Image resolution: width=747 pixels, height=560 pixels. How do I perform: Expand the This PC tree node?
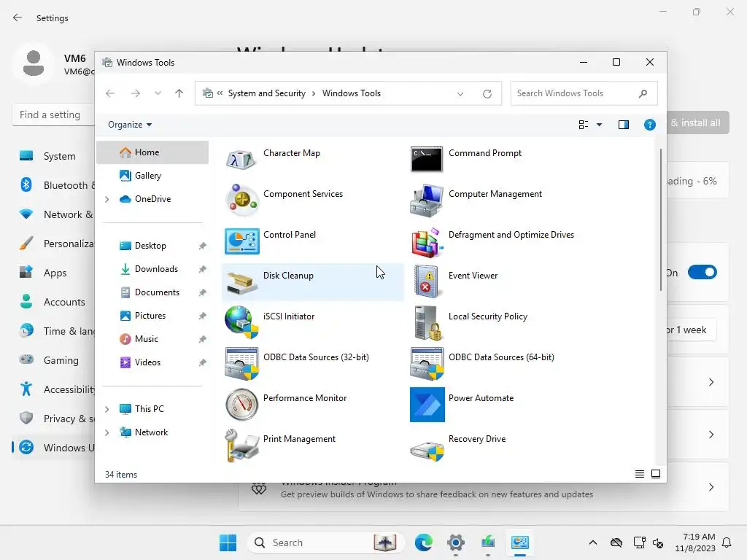coord(107,409)
